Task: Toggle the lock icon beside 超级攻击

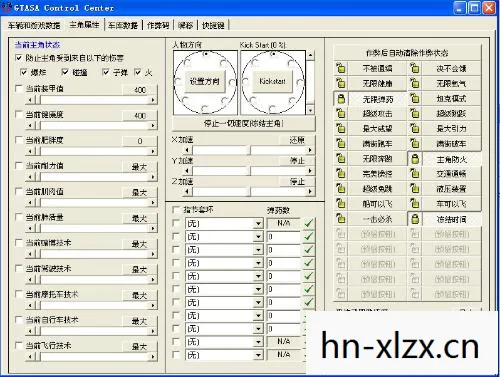Action: click(x=341, y=114)
